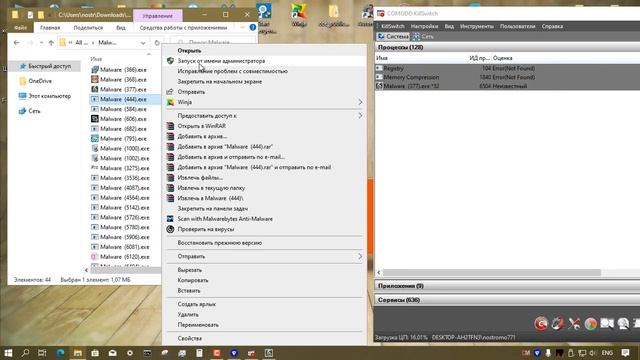The height and width of the screenshot is (360, 640).
Task: Choose Исправление проблем с совместимостью
Action: (264, 71)
